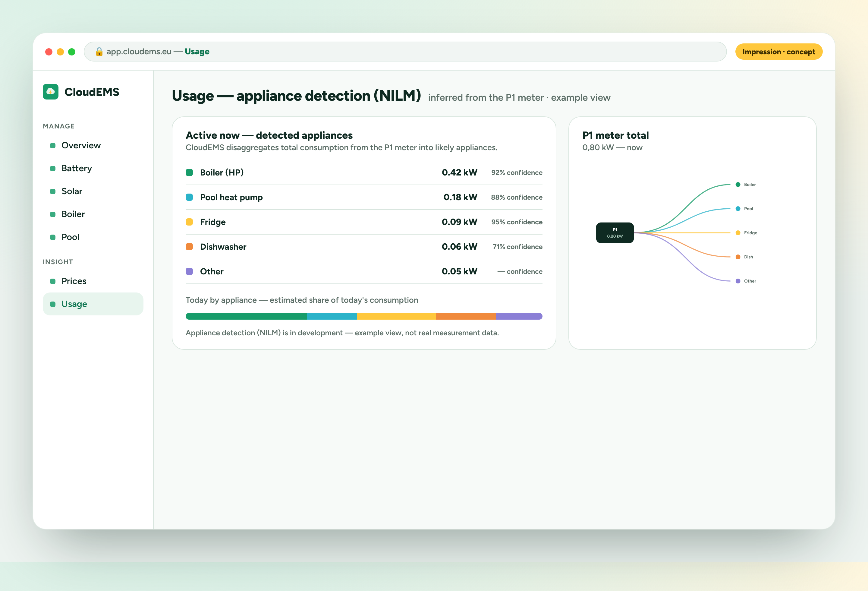Select the Fridge appliance label
The image size is (868, 591).
pyautogui.click(x=213, y=222)
